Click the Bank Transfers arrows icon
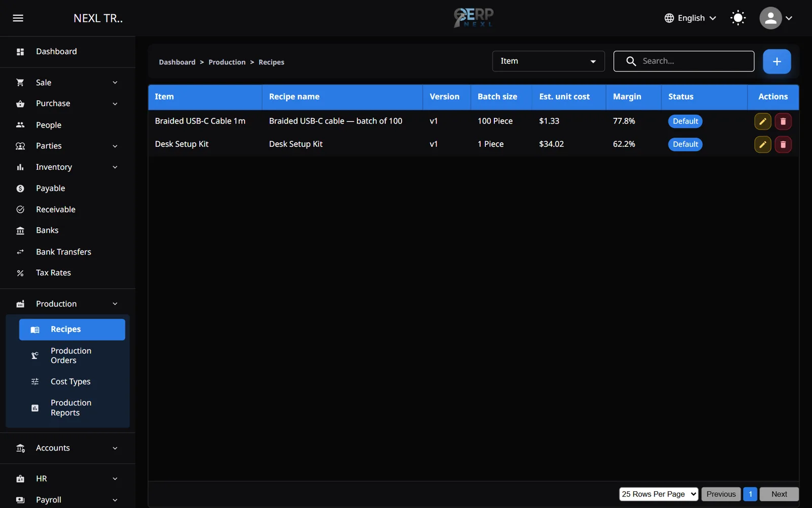Image resolution: width=812 pixels, height=508 pixels. point(20,252)
